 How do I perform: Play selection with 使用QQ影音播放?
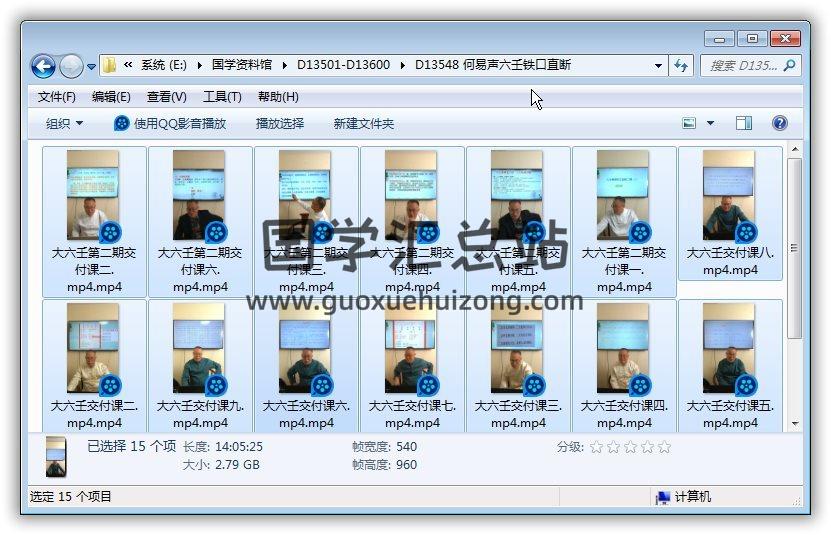(170, 124)
